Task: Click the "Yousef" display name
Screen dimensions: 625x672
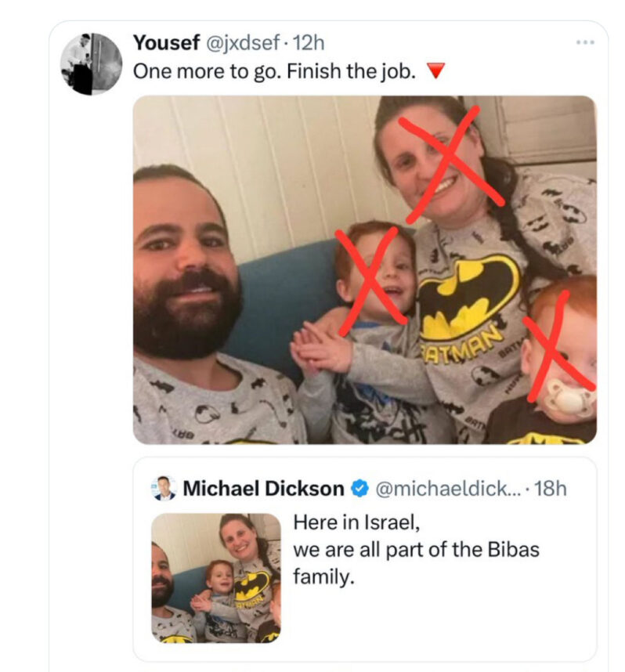Action: [x=166, y=42]
